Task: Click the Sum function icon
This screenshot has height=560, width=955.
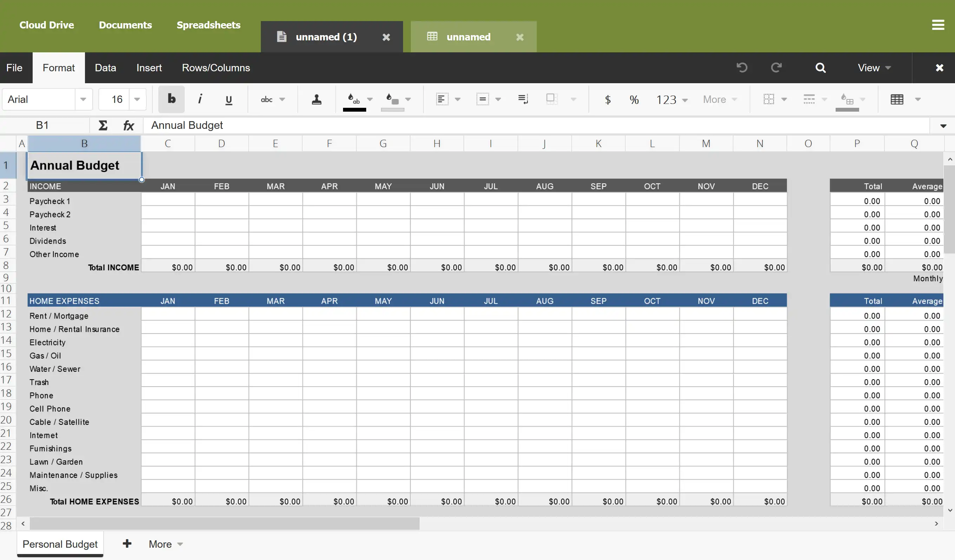Action: coord(103,125)
